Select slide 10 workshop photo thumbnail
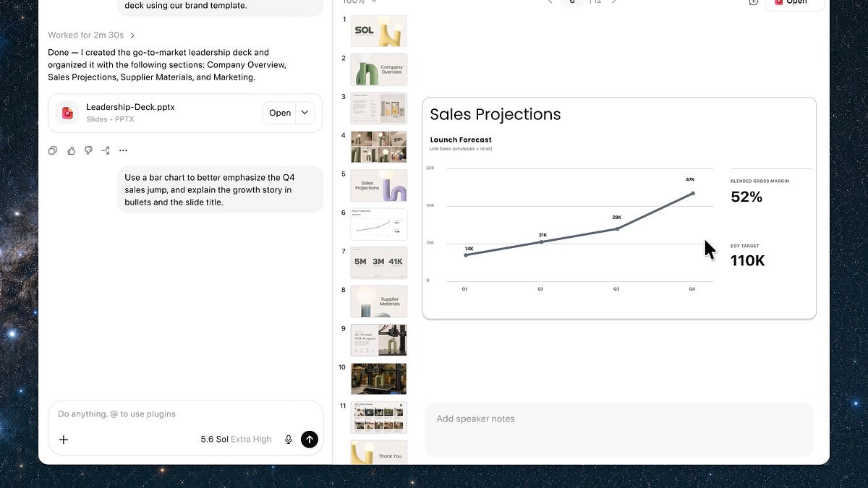The width and height of the screenshot is (868, 488). click(378, 379)
